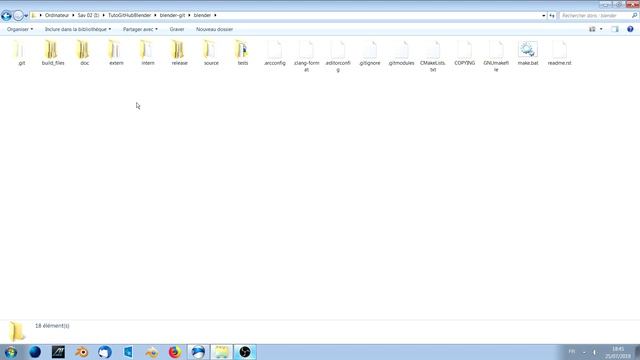640x360 pixels.
Task: Select the .arcconfig file
Action: click(x=274, y=53)
